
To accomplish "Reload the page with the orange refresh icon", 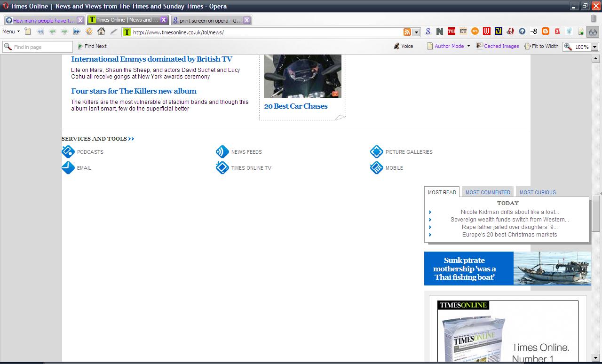I will 89,32.
